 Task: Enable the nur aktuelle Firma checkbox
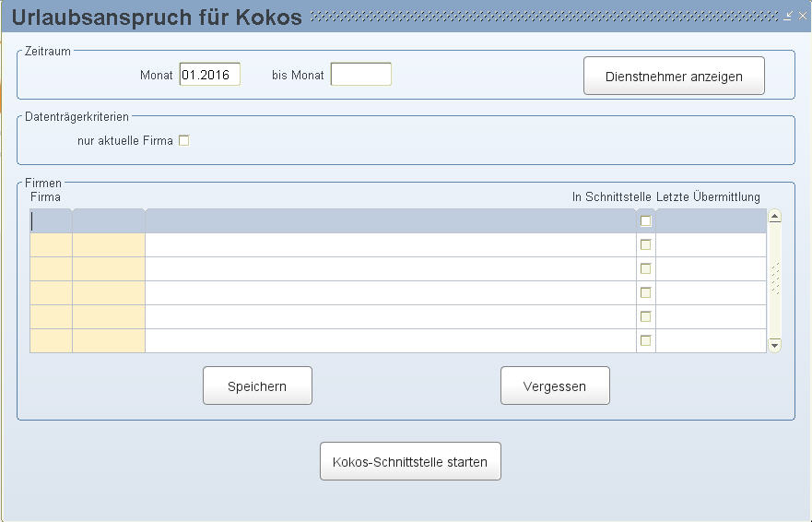(183, 140)
